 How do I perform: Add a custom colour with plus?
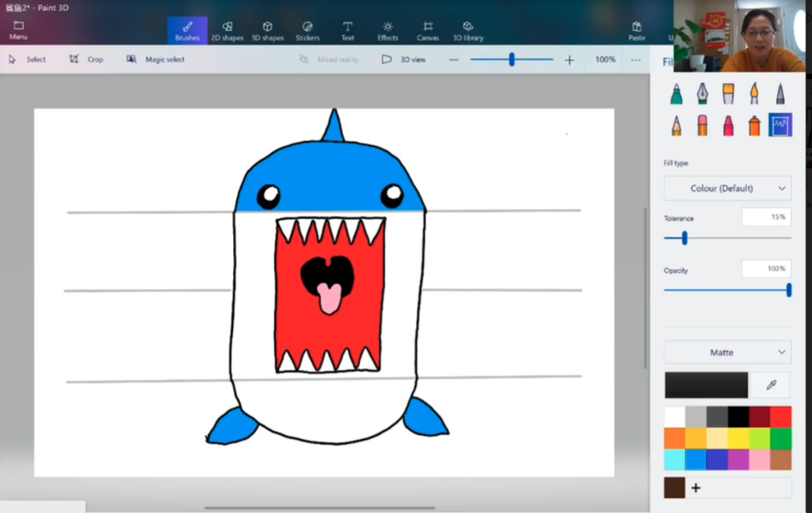click(x=696, y=487)
